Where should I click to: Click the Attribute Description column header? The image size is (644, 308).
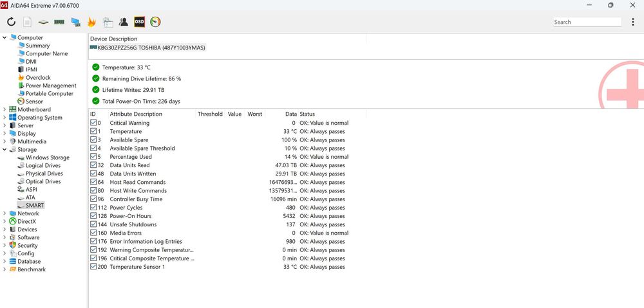tap(136, 114)
